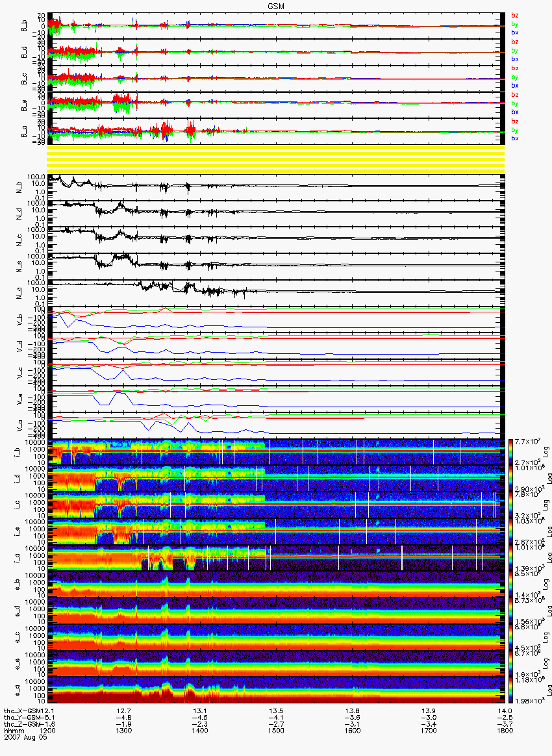Click the B_a axis label
The image size is (552, 756).
24,132
